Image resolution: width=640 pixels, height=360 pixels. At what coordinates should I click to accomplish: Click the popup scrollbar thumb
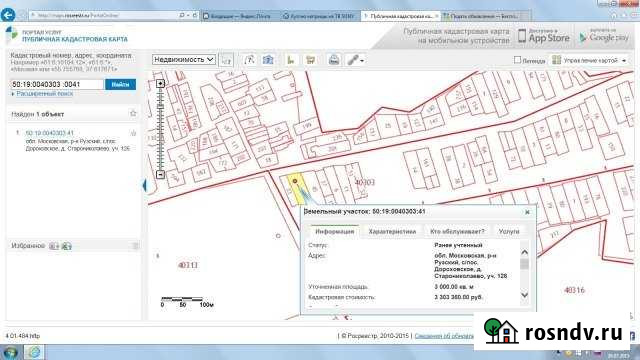click(524, 264)
